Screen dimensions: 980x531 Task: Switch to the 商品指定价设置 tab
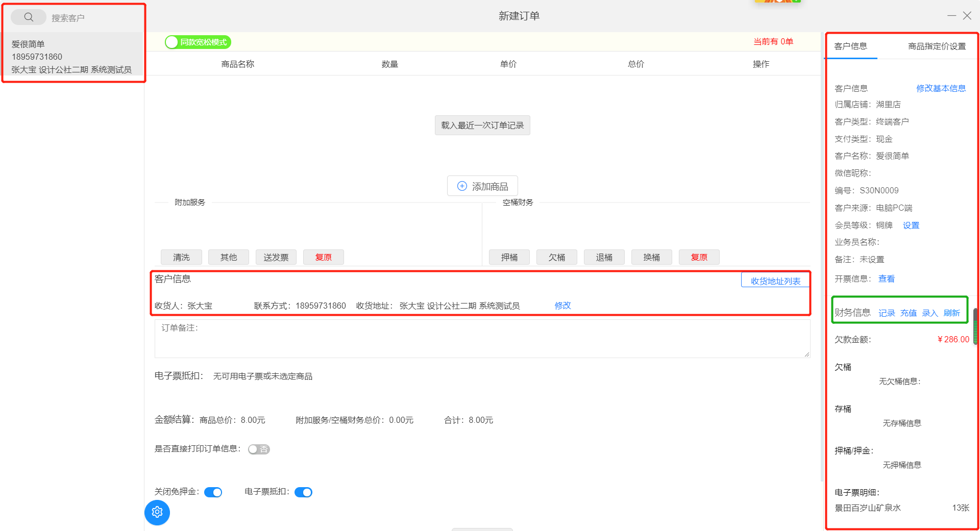pyautogui.click(x=937, y=46)
